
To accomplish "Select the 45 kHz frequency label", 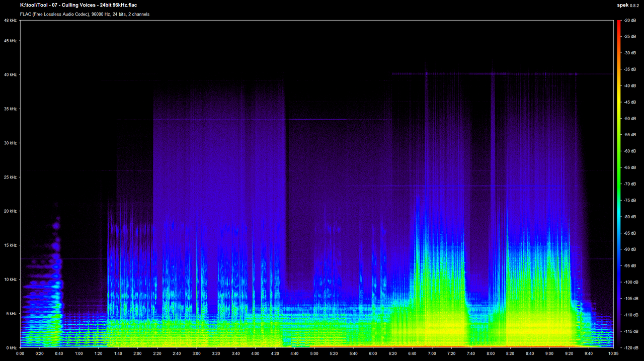I will [x=10, y=41].
